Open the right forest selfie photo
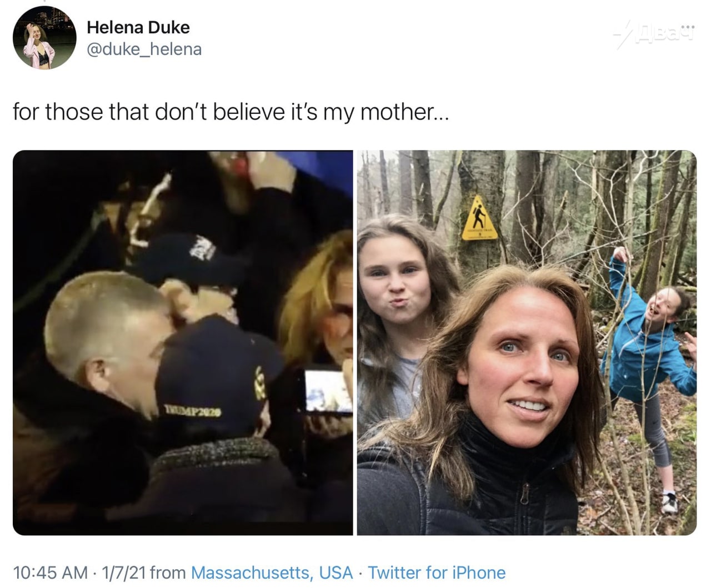This screenshot has height=588, width=711. (527, 342)
